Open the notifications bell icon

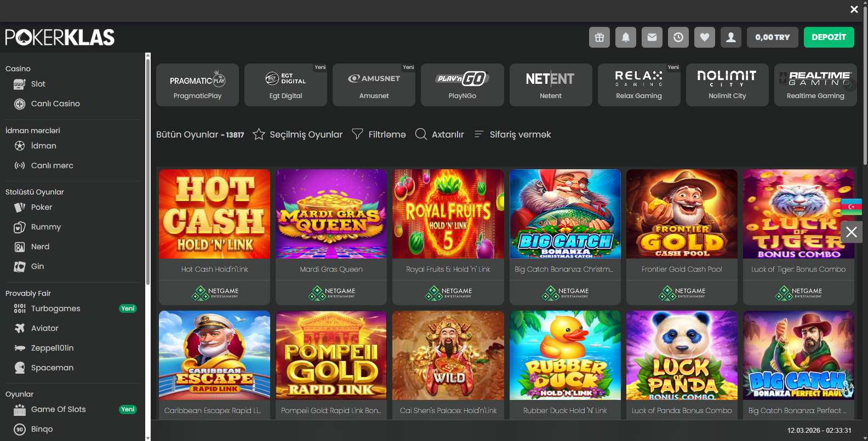click(x=626, y=37)
